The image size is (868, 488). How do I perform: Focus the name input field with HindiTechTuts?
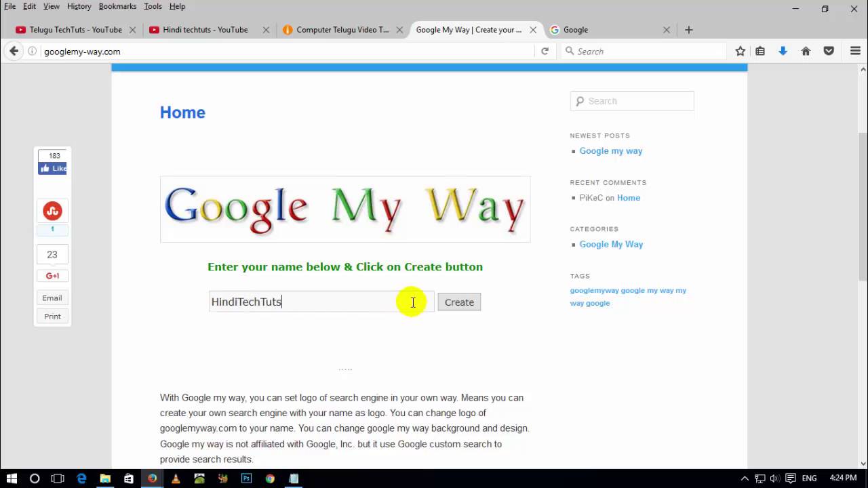click(x=321, y=302)
